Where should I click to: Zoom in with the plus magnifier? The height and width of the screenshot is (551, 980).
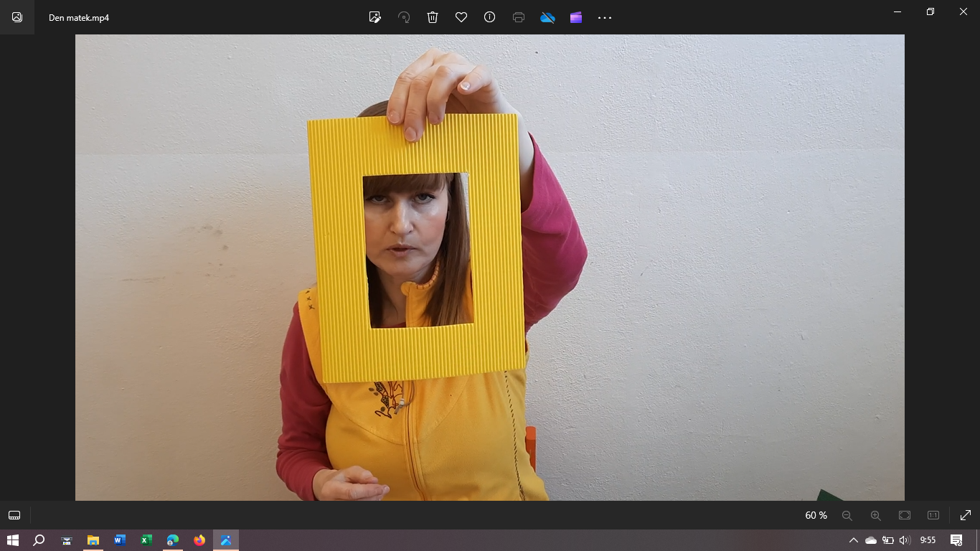point(876,515)
